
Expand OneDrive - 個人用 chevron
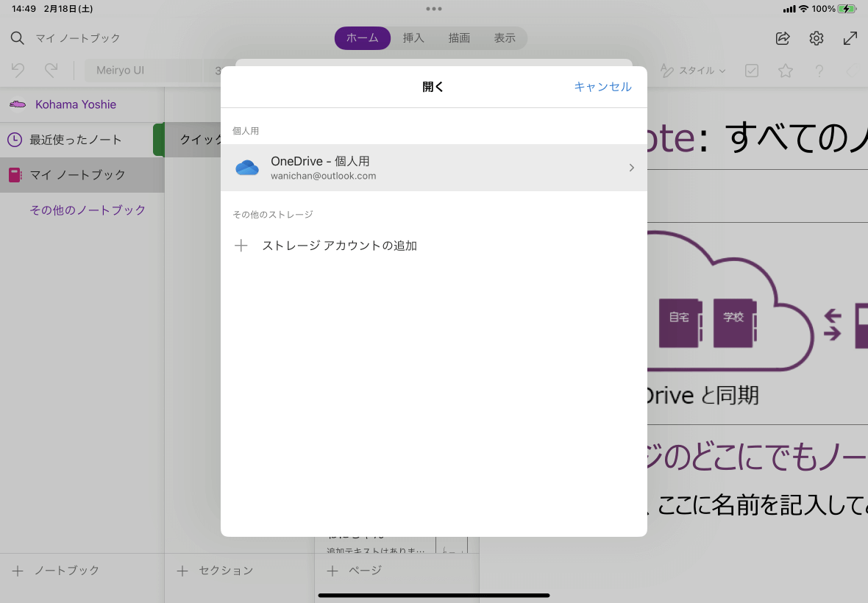point(632,168)
